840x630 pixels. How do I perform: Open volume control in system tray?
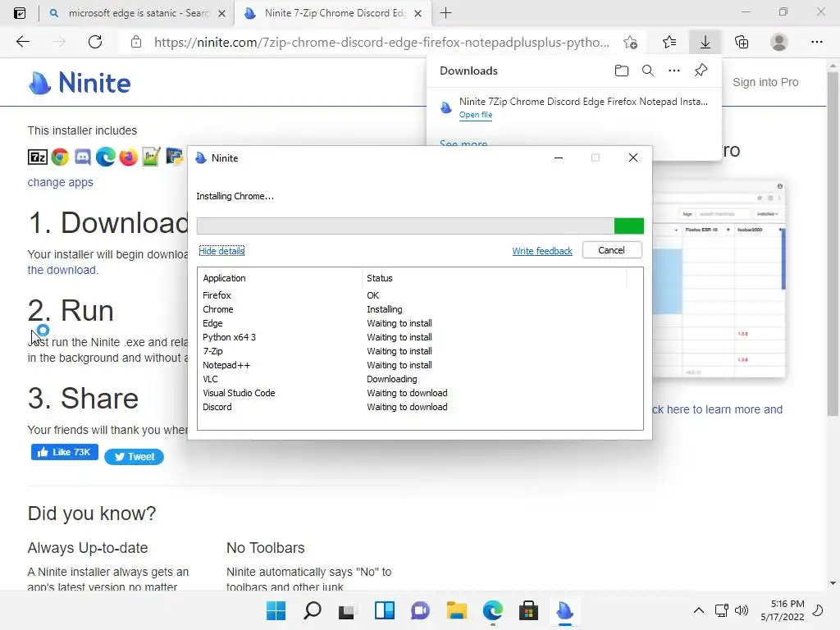(742, 610)
